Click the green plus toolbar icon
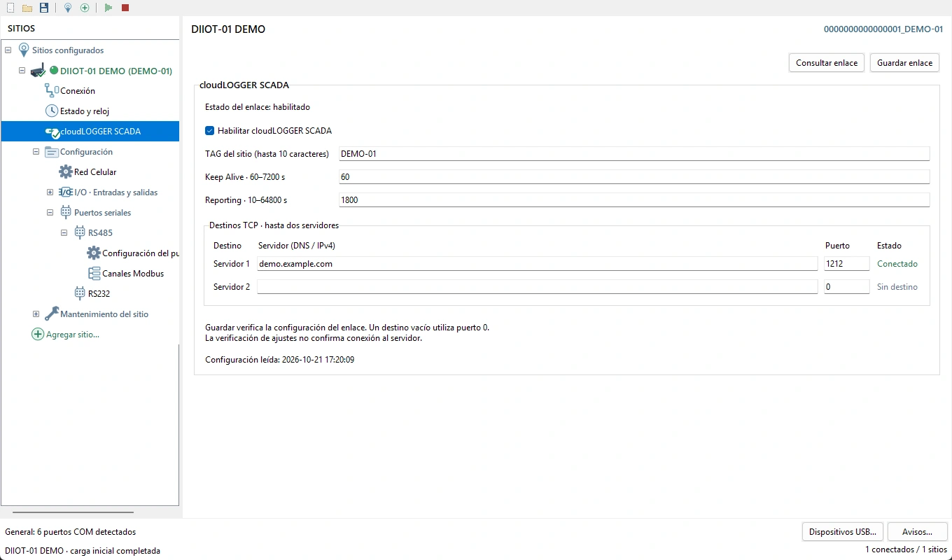 tap(85, 8)
